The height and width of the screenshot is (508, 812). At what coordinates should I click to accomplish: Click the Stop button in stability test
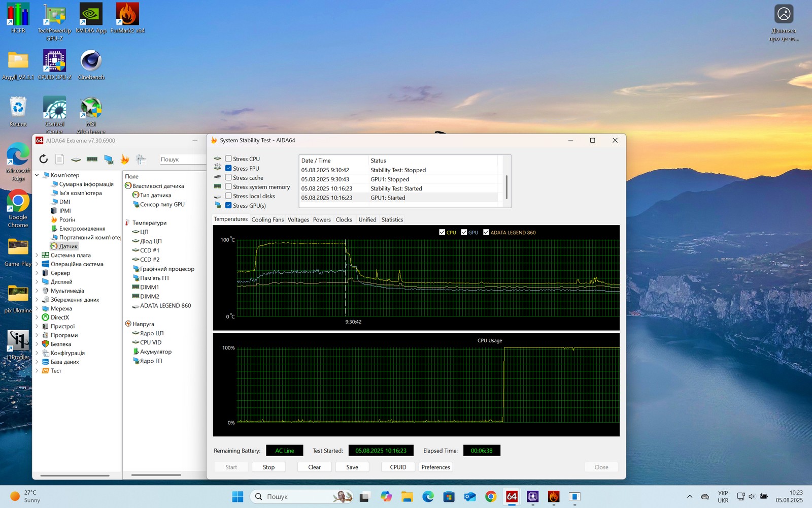coord(268,467)
